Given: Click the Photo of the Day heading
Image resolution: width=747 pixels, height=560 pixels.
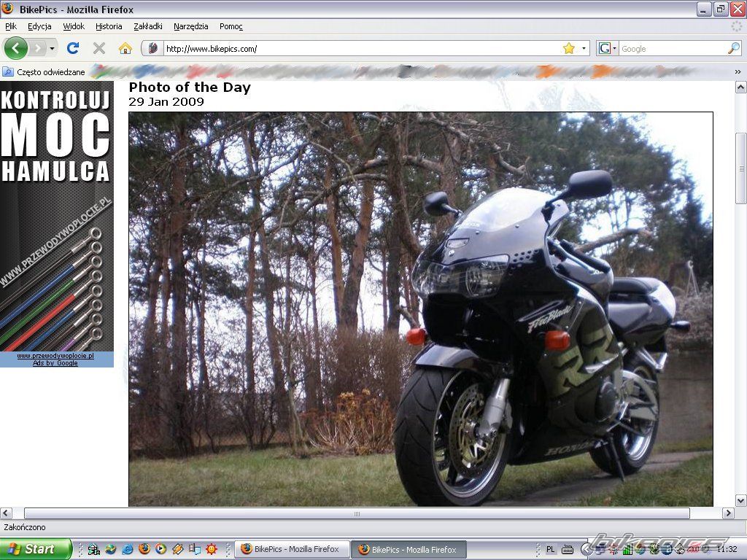Looking at the screenshot, I should 190,87.
